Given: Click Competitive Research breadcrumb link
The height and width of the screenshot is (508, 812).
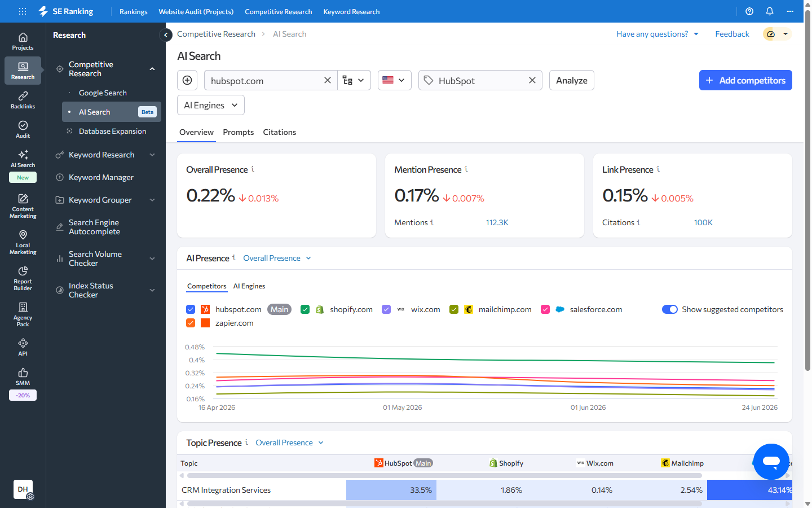Looking at the screenshot, I should coord(216,34).
